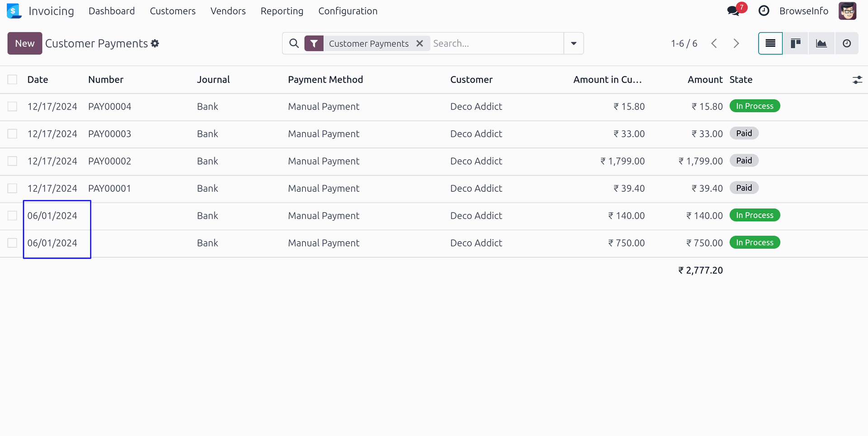Select all payments with header checkbox

12,80
